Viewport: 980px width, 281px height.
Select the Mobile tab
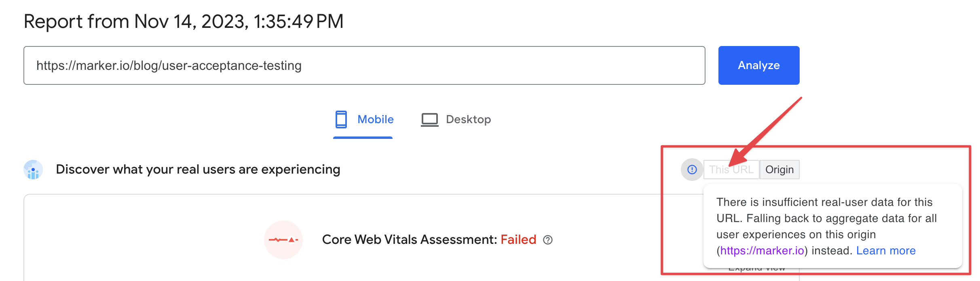(x=363, y=120)
